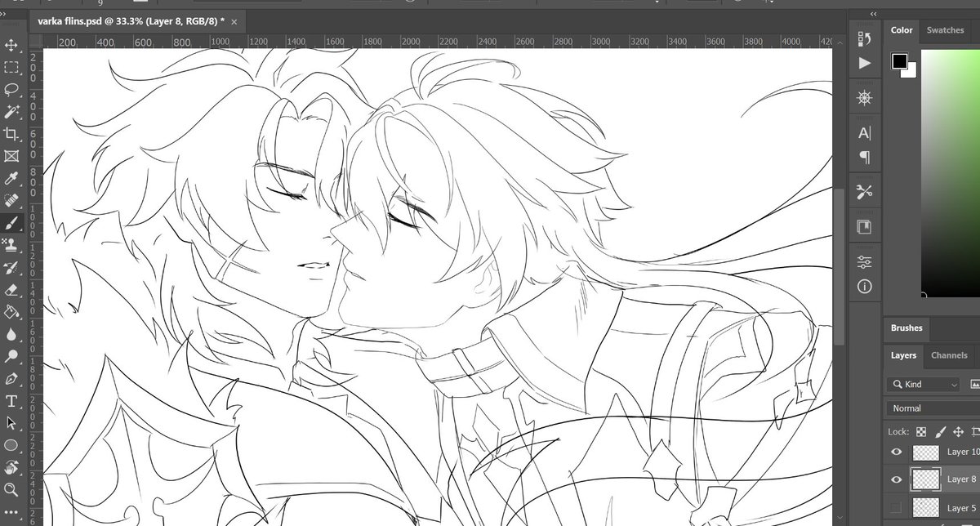Select the Ellipse shape tool
Image resolution: width=980 pixels, height=526 pixels.
pos(11,445)
